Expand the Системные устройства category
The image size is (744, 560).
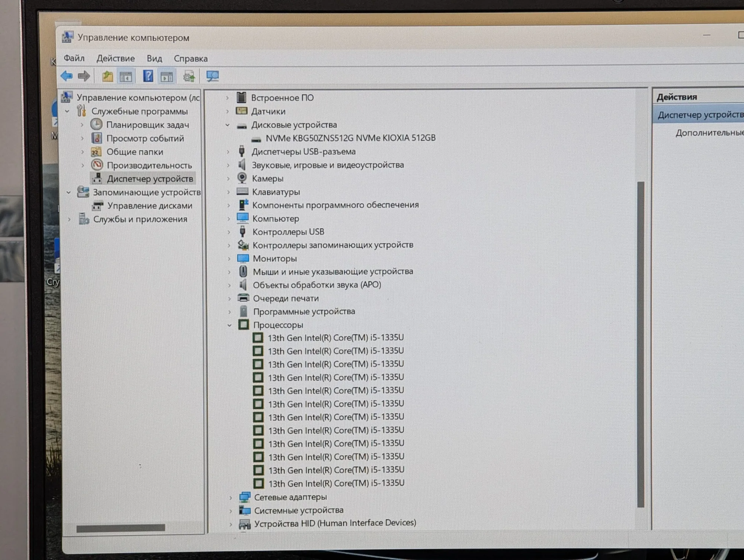(231, 511)
